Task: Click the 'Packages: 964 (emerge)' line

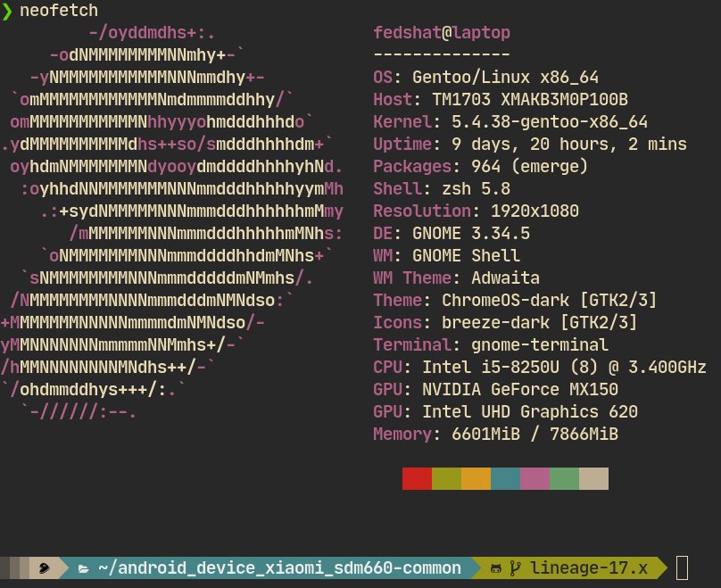Action: tap(480, 167)
